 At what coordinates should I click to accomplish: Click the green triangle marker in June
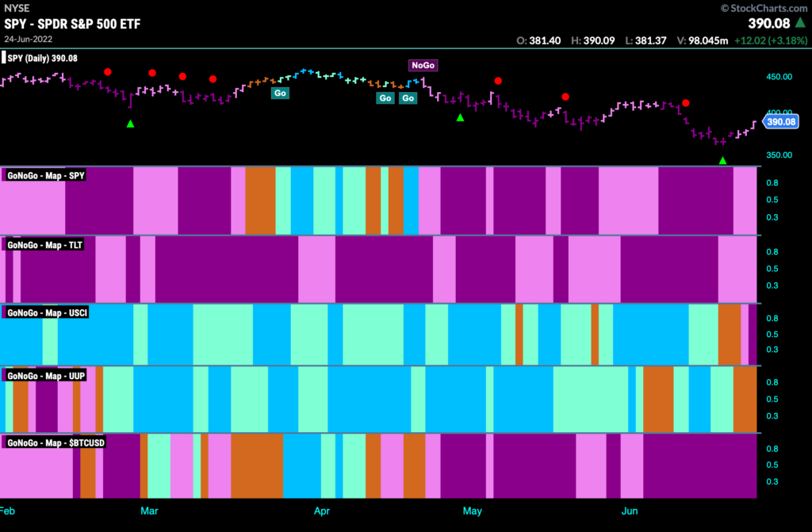723,161
